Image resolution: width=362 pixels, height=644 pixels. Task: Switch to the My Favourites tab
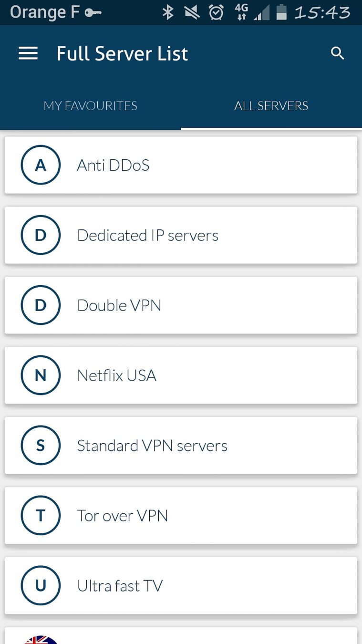(91, 106)
